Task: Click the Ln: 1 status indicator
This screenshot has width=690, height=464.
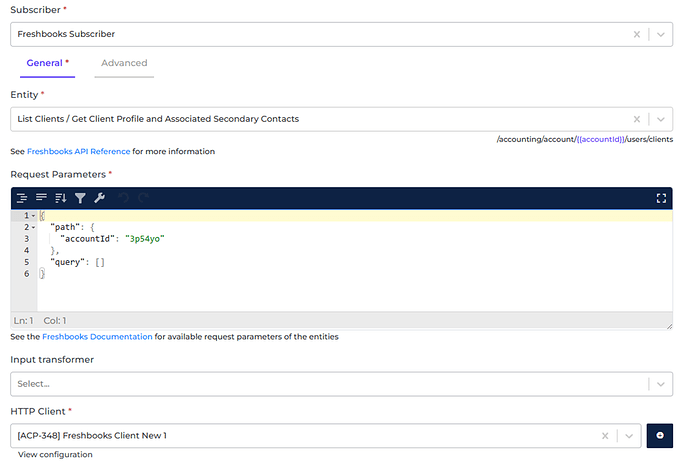Action: pos(23,320)
